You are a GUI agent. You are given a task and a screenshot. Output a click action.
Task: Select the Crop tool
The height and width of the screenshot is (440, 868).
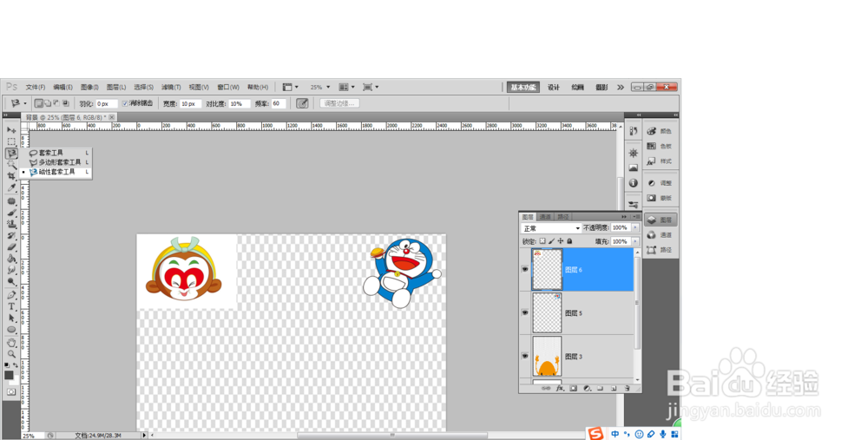tap(11, 176)
